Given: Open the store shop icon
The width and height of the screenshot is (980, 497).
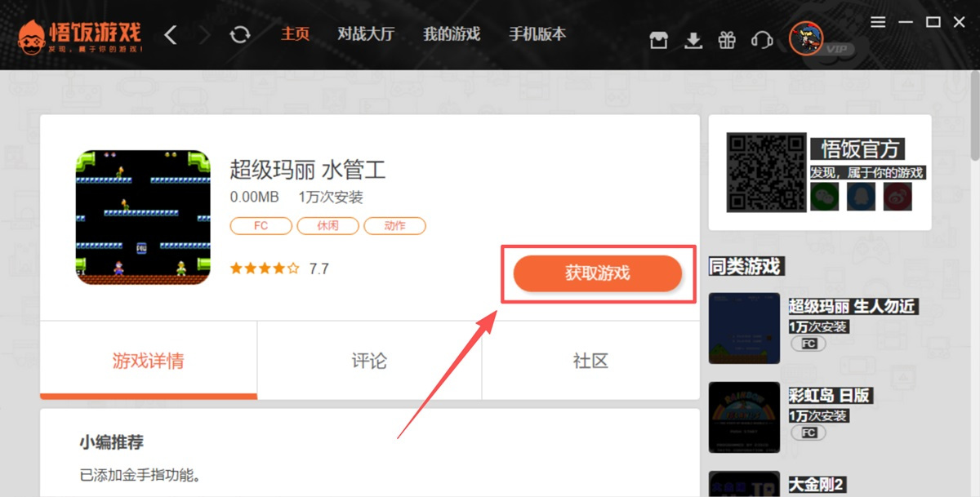Looking at the screenshot, I should click(658, 40).
